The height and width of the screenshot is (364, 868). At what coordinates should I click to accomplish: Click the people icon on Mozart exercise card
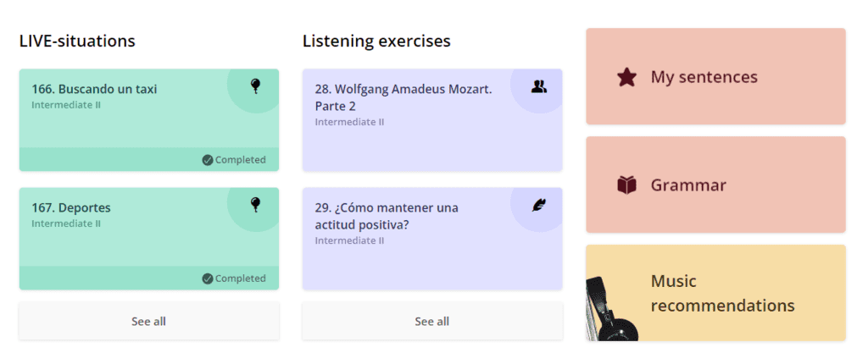click(539, 85)
